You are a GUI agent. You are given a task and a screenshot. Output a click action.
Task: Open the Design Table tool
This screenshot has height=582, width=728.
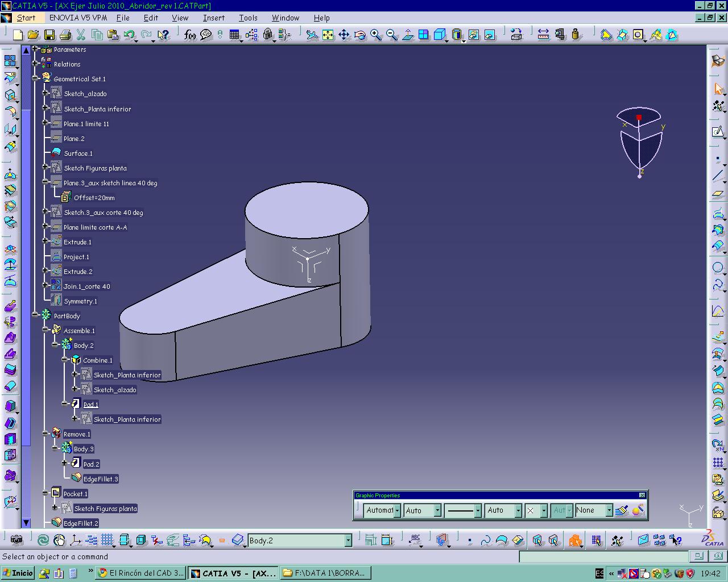pyautogui.click(x=235, y=35)
